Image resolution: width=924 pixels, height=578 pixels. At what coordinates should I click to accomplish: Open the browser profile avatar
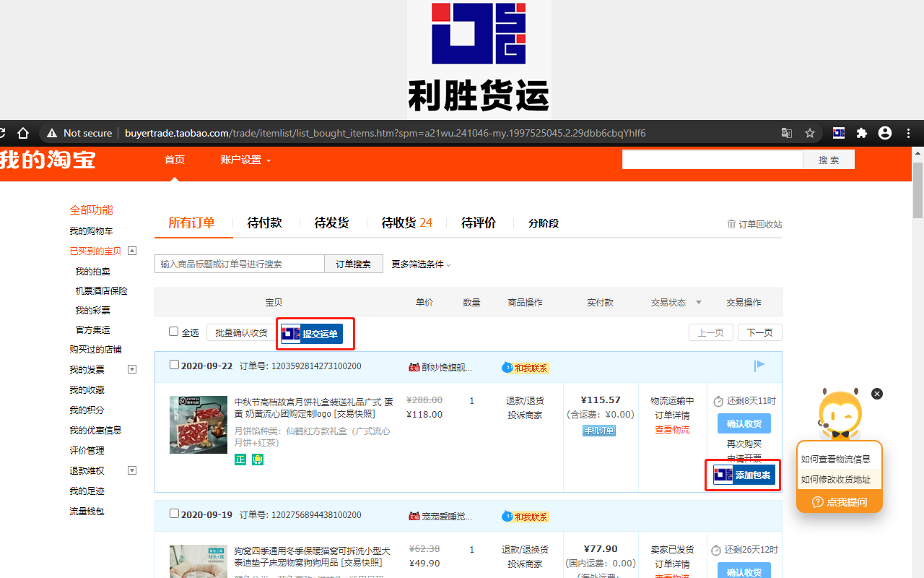point(885,133)
